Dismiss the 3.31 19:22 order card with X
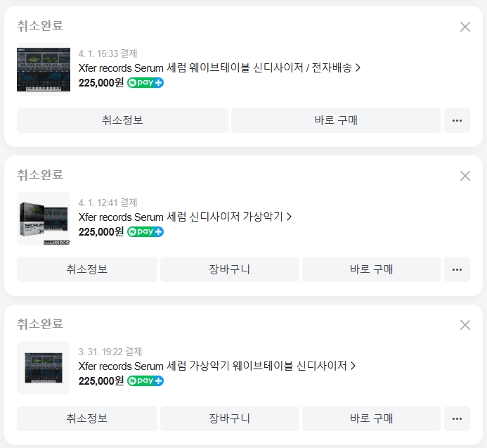487x448 pixels. click(465, 325)
